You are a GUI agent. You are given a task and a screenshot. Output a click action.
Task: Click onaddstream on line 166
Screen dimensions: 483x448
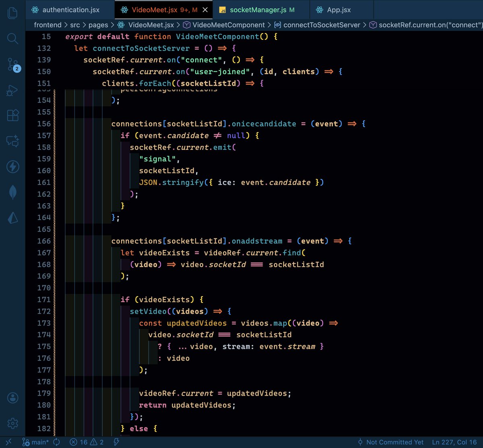(257, 241)
